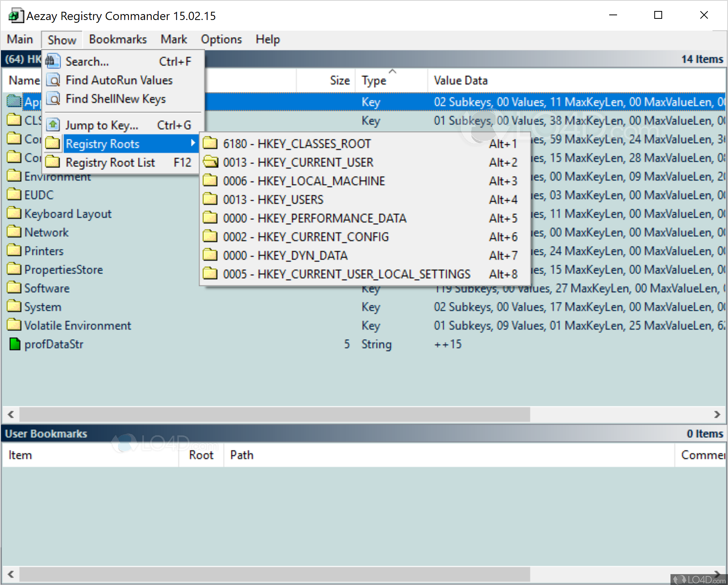
Task: Click the sort chevron on Type column
Action: pyautogui.click(x=393, y=71)
